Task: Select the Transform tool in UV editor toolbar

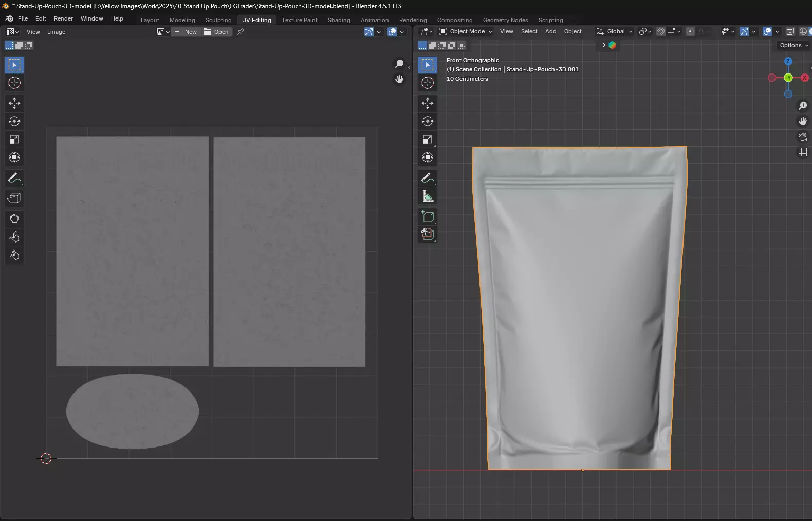Action: pyautogui.click(x=14, y=157)
